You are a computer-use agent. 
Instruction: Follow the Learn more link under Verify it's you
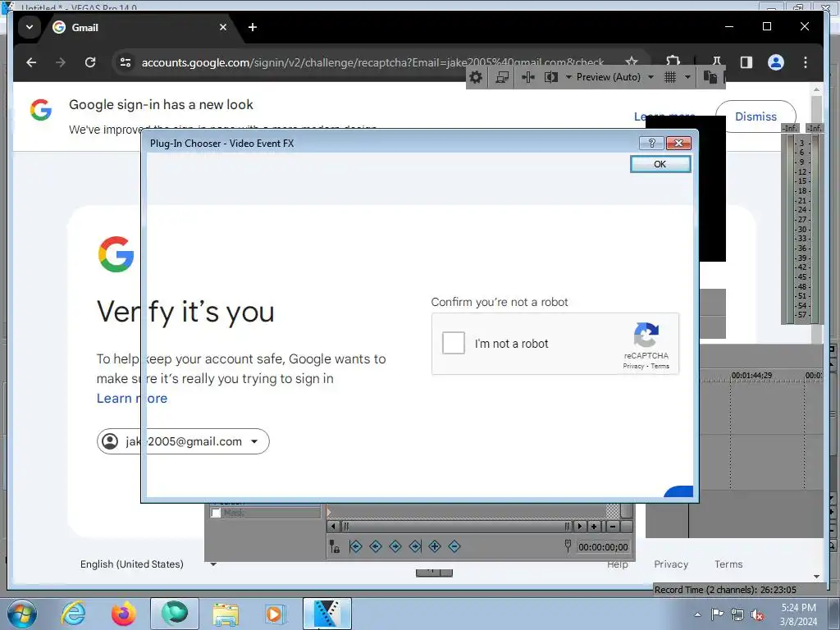coord(132,399)
